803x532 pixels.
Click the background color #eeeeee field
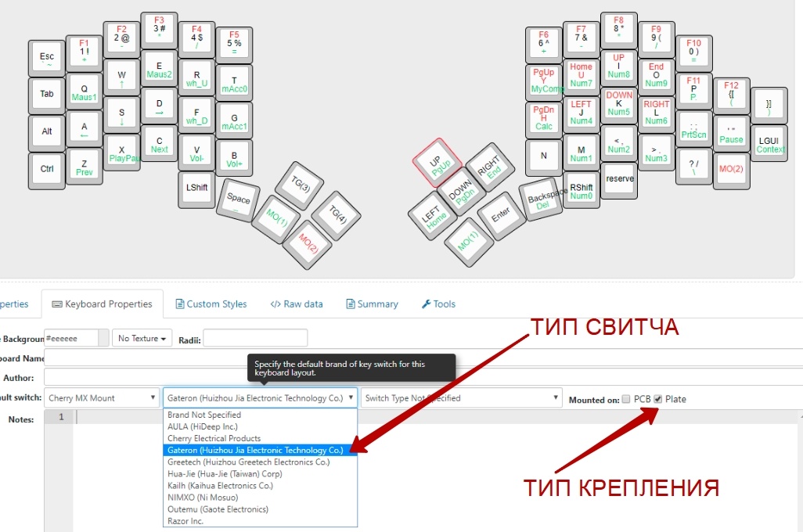tap(70, 339)
